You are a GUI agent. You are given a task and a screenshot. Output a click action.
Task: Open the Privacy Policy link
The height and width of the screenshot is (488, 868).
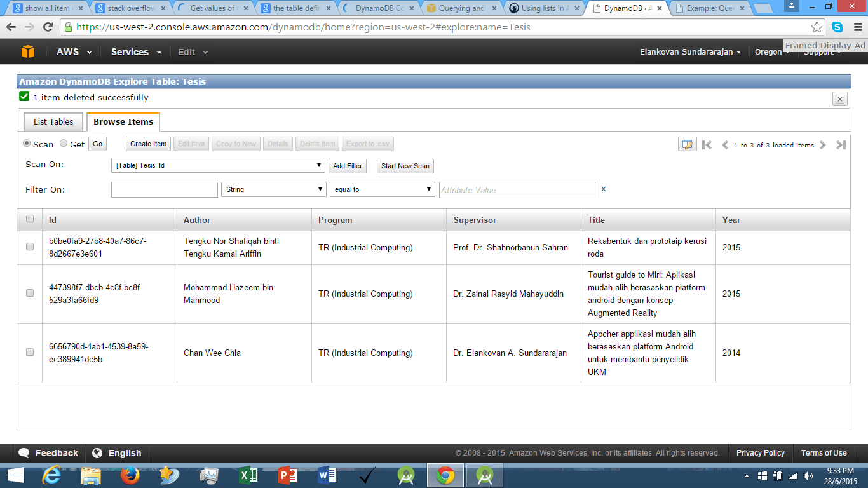click(x=761, y=453)
